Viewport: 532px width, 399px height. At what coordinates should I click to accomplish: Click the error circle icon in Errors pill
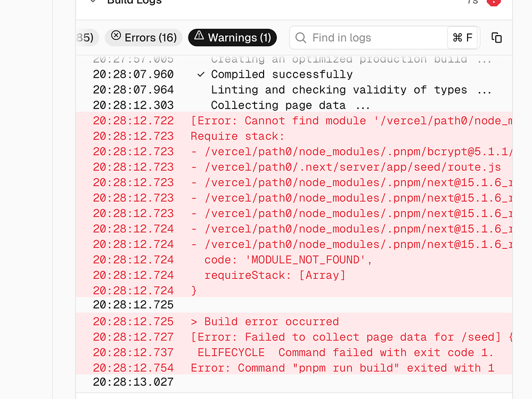coord(116,37)
